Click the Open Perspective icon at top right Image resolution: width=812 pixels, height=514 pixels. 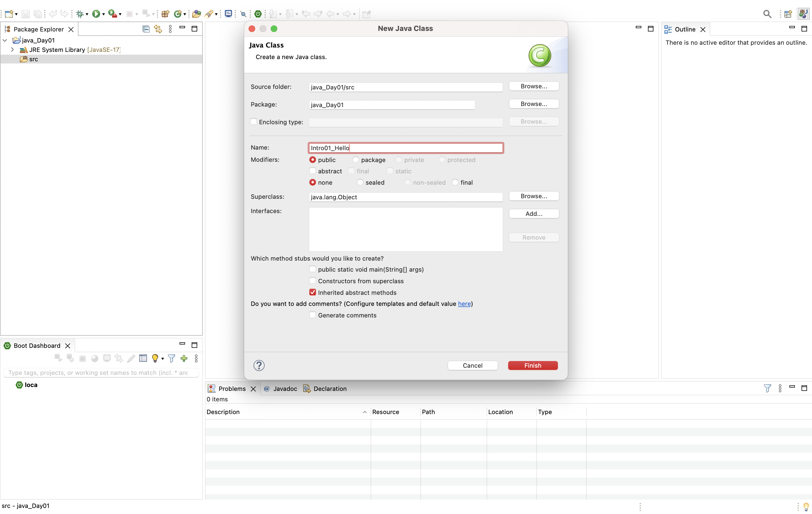788,14
